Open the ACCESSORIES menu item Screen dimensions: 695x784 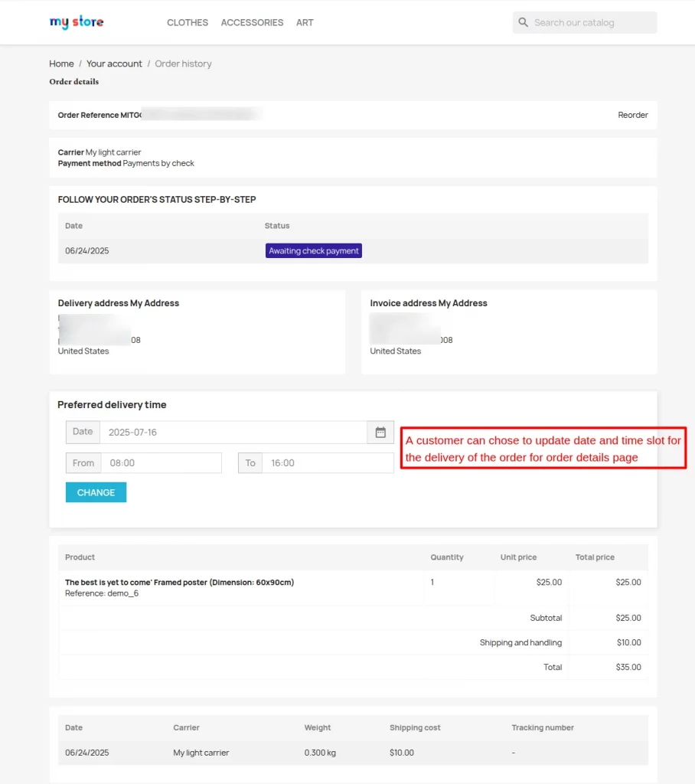252,22
